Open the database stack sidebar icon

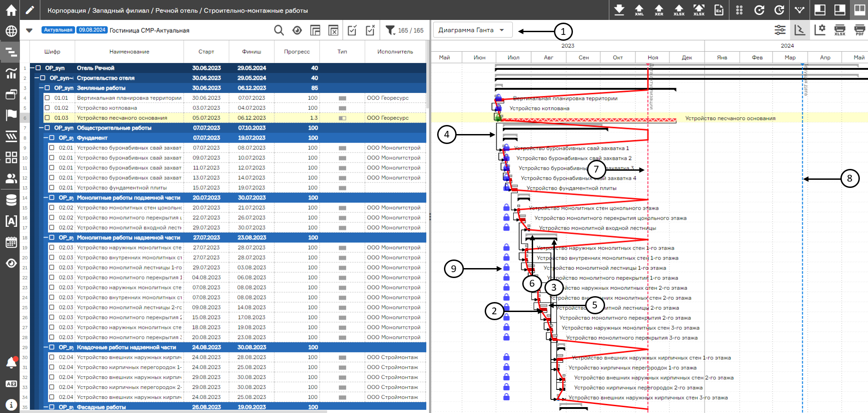pyautogui.click(x=11, y=200)
